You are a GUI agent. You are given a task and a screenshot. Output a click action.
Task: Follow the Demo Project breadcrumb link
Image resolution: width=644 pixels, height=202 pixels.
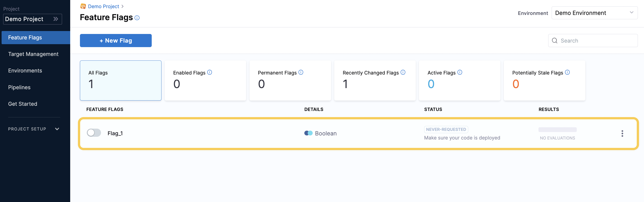(103, 6)
